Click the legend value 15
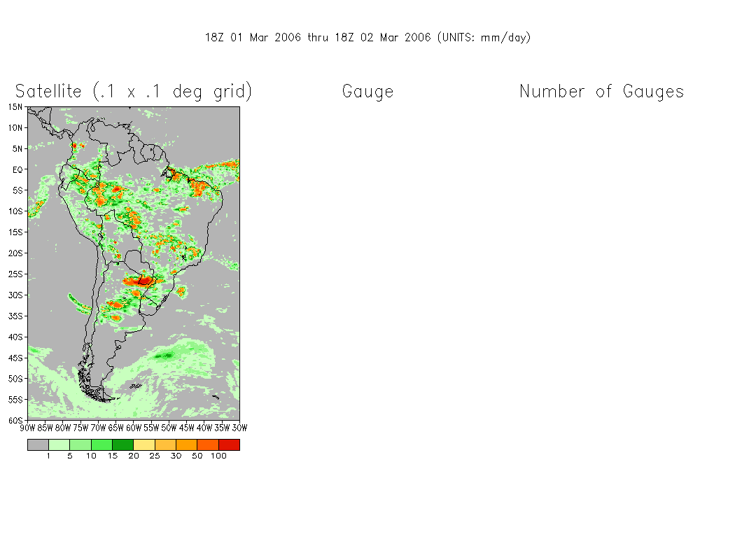The height and width of the screenshot is (560, 735). tap(113, 456)
